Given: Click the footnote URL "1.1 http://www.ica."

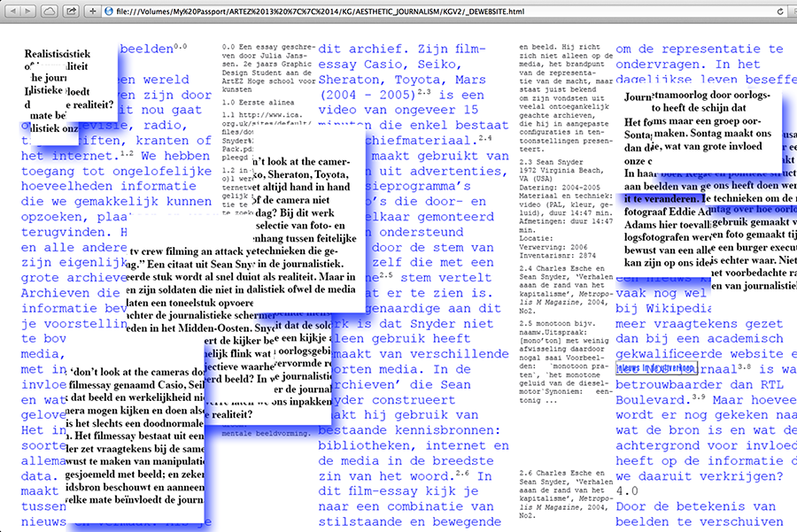Looking at the screenshot, I should pyautogui.click(x=262, y=115).
